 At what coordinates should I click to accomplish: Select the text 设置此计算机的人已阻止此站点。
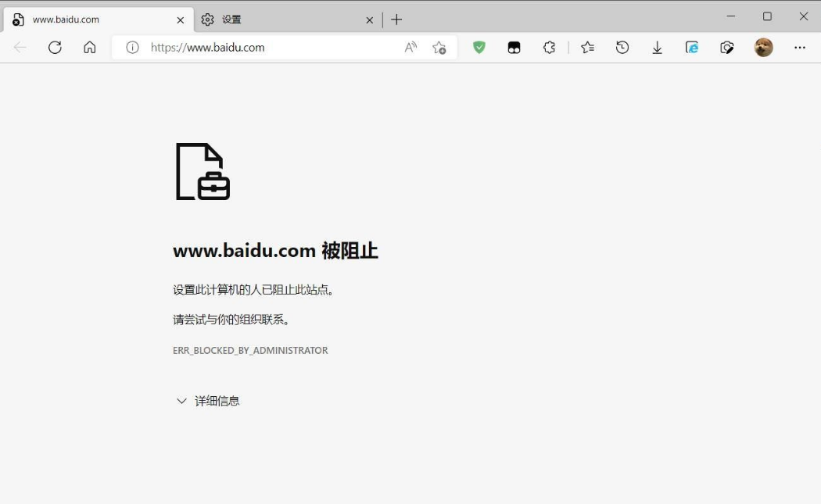pyautogui.click(x=253, y=289)
